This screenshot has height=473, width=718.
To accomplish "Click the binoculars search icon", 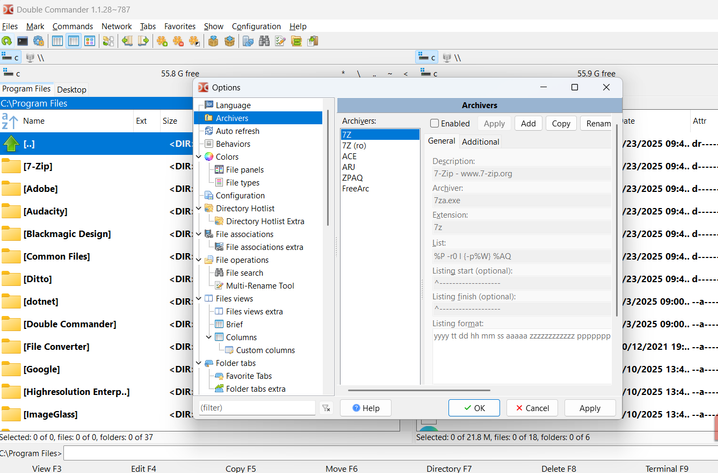I will click(x=265, y=41).
